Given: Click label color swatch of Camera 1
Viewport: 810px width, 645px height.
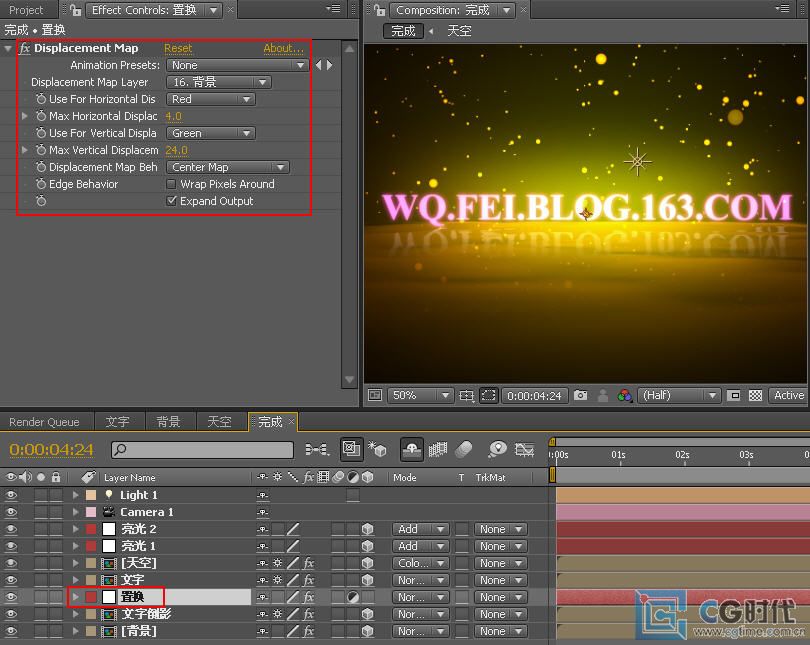Looking at the screenshot, I should click(x=91, y=512).
